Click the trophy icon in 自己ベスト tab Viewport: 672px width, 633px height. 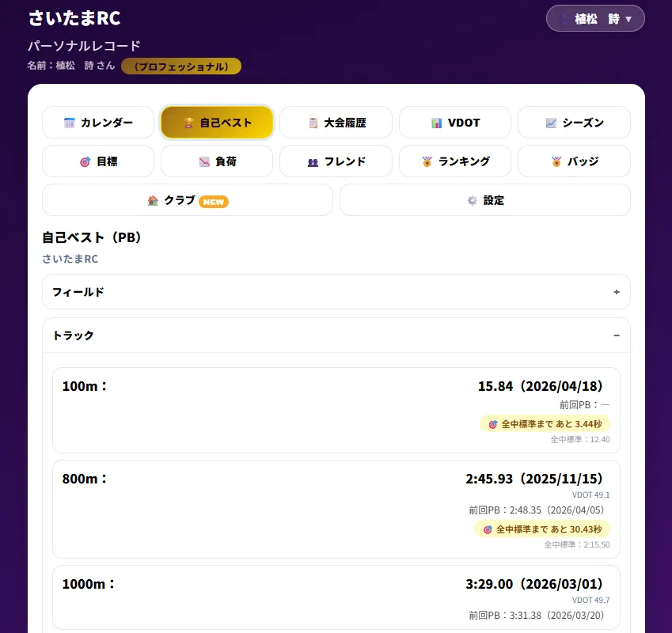tap(188, 123)
